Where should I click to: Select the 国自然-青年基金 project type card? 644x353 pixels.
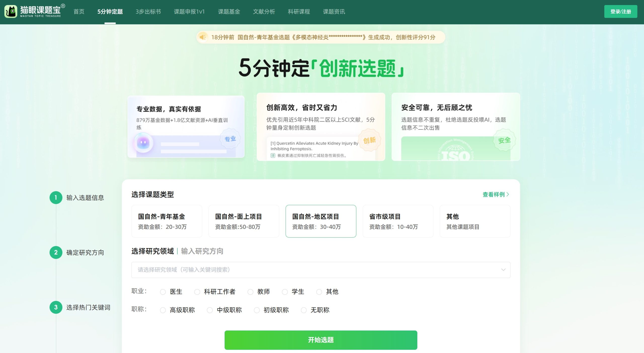coord(167,221)
